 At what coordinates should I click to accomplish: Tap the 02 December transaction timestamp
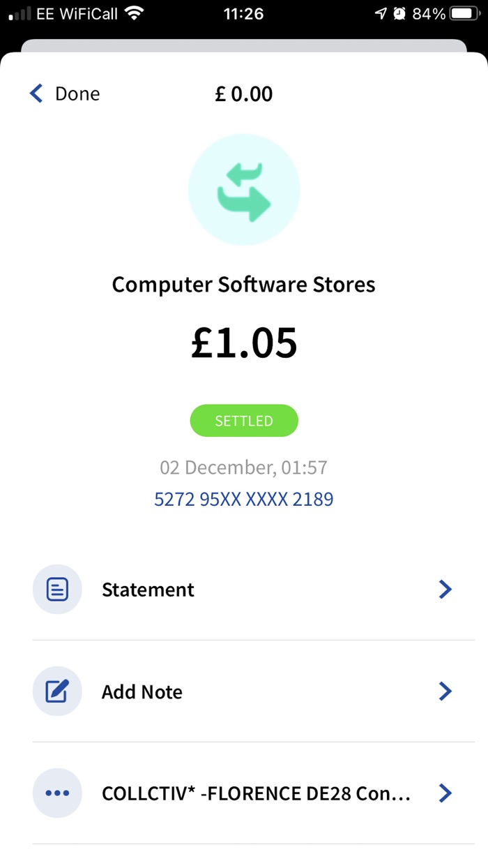point(243,467)
